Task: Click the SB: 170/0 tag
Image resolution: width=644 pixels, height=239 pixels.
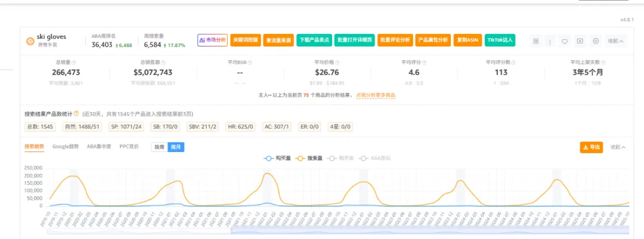Action: (166, 127)
